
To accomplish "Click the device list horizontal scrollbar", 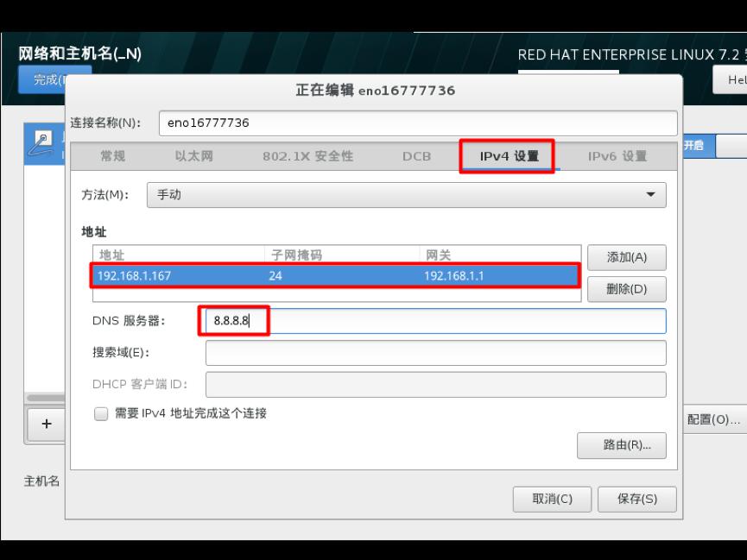I will [46, 398].
